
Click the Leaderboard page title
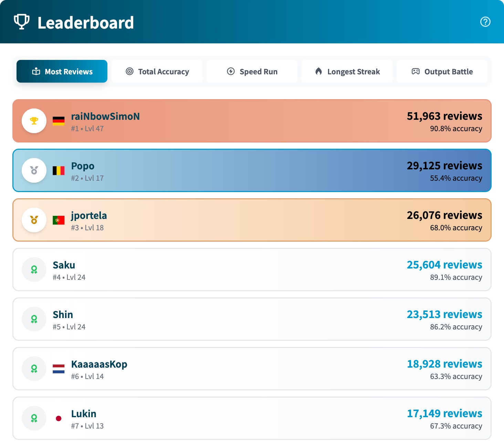[x=86, y=23]
